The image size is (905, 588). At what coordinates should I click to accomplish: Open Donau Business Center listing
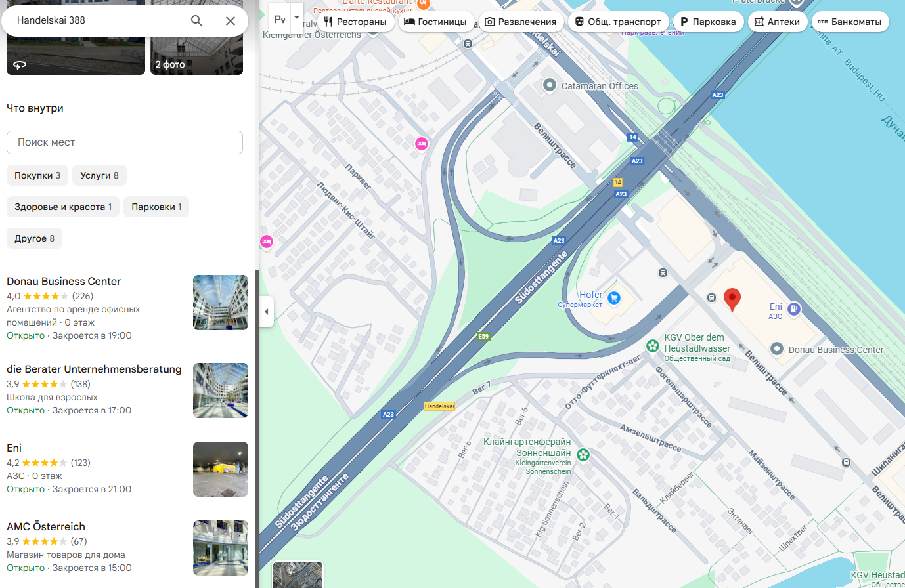pyautogui.click(x=64, y=281)
